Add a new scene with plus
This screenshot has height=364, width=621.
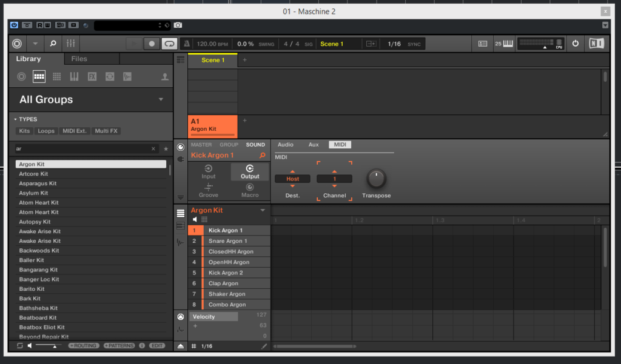245,60
